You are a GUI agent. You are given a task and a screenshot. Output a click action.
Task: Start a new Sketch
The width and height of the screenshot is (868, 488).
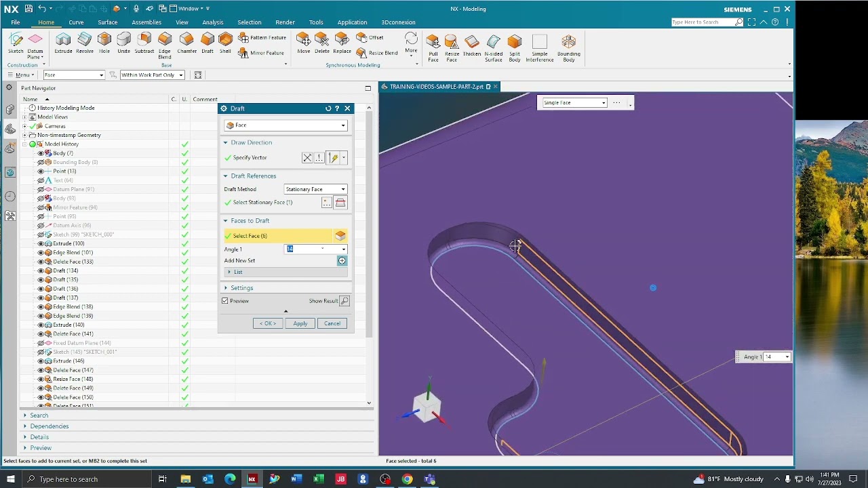(16, 43)
